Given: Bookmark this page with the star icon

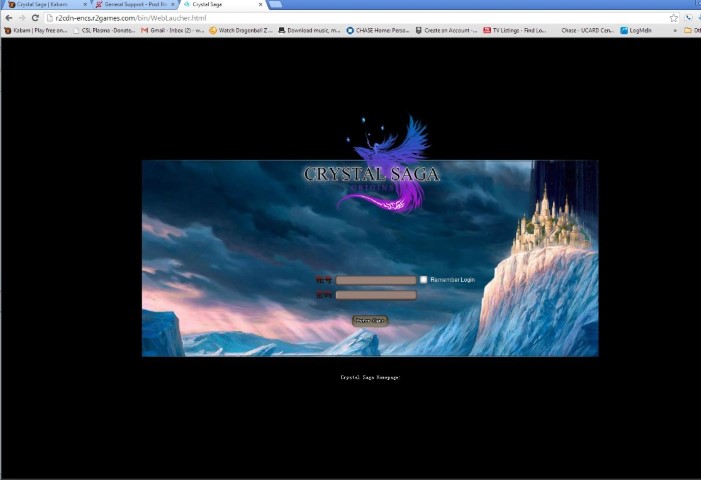Looking at the screenshot, I should (x=673, y=18).
